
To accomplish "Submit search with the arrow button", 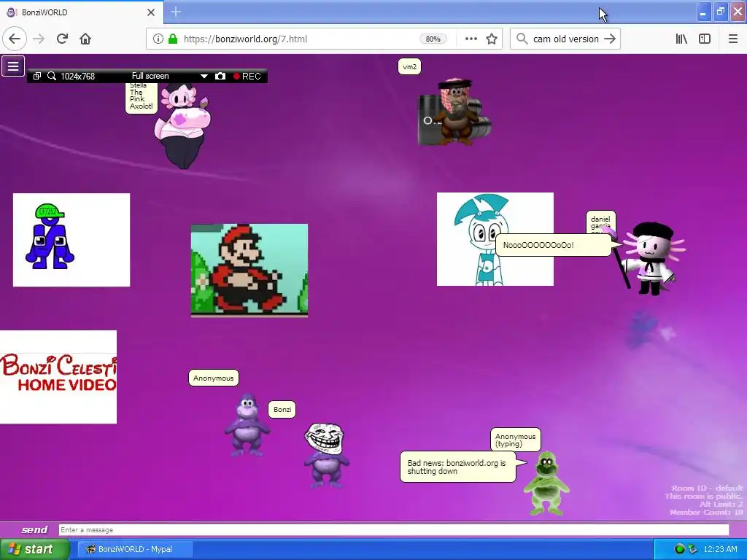I will tap(610, 39).
